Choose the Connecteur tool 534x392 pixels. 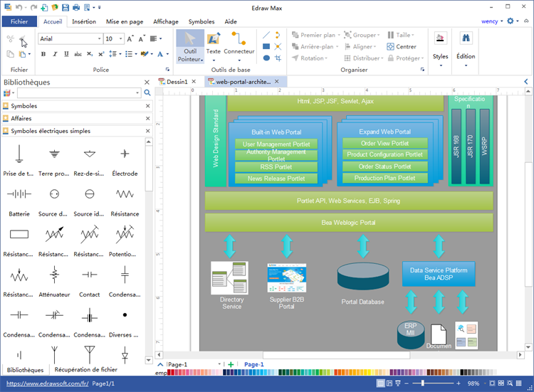239,44
